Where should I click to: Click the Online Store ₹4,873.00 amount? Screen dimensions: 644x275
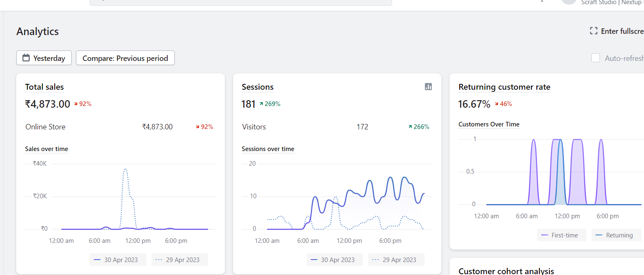157,127
